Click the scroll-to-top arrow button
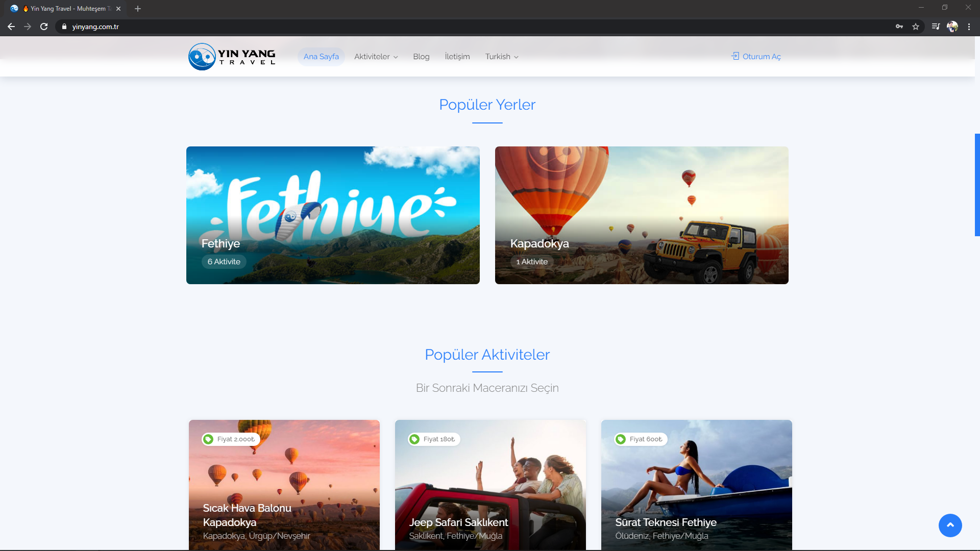Image resolution: width=980 pixels, height=551 pixels. tap(950, 525)
